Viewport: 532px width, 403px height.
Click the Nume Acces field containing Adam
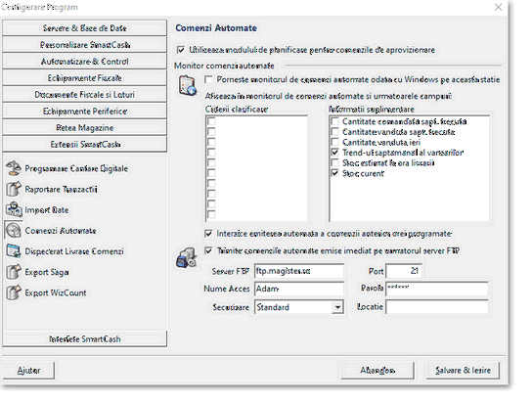pos(299,289)
